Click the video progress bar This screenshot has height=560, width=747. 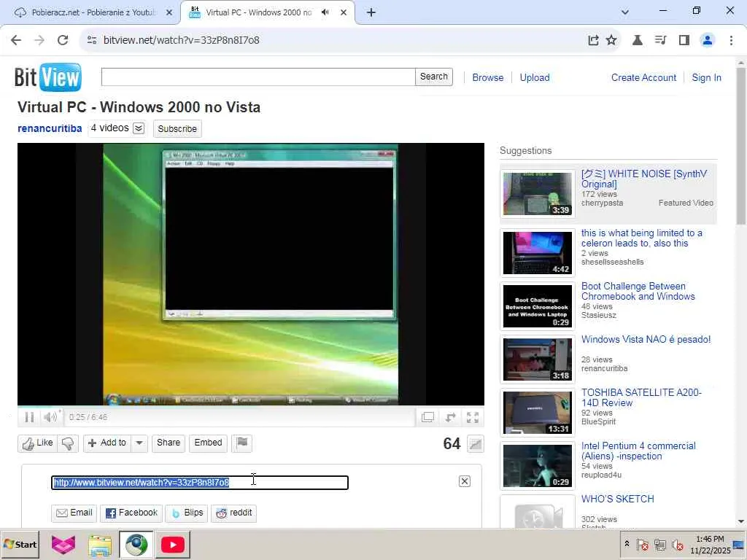coord(251,407)
